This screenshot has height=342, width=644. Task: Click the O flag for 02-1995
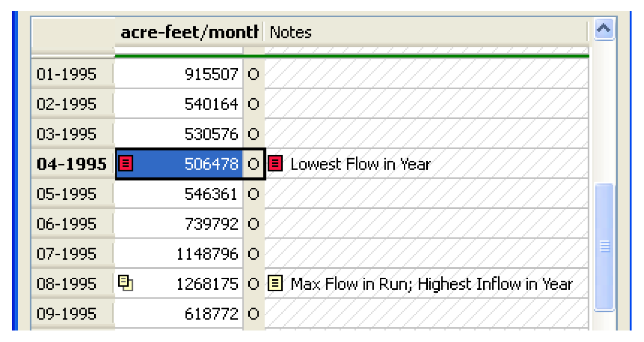point(254,104)
